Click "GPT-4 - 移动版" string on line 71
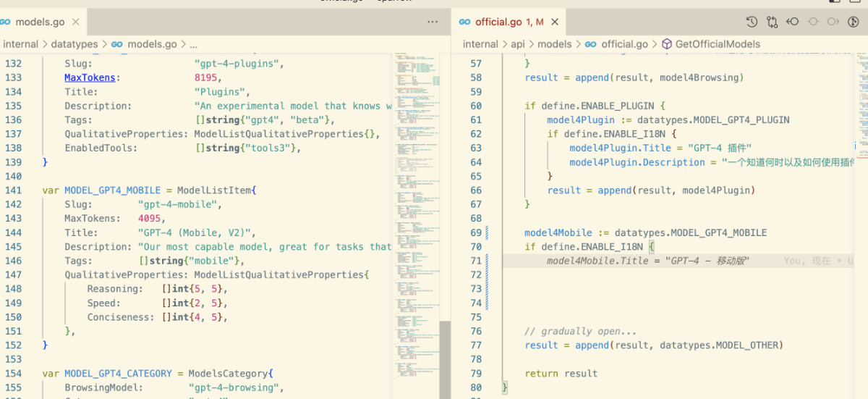Image resolution: width=868 pixels, height=399 pixels. (x=707, y=261)
